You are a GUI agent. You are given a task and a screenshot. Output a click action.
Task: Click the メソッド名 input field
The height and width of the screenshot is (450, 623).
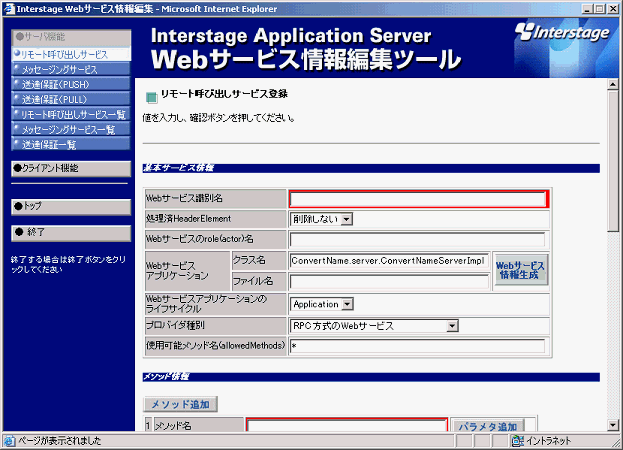click(347, 425)
